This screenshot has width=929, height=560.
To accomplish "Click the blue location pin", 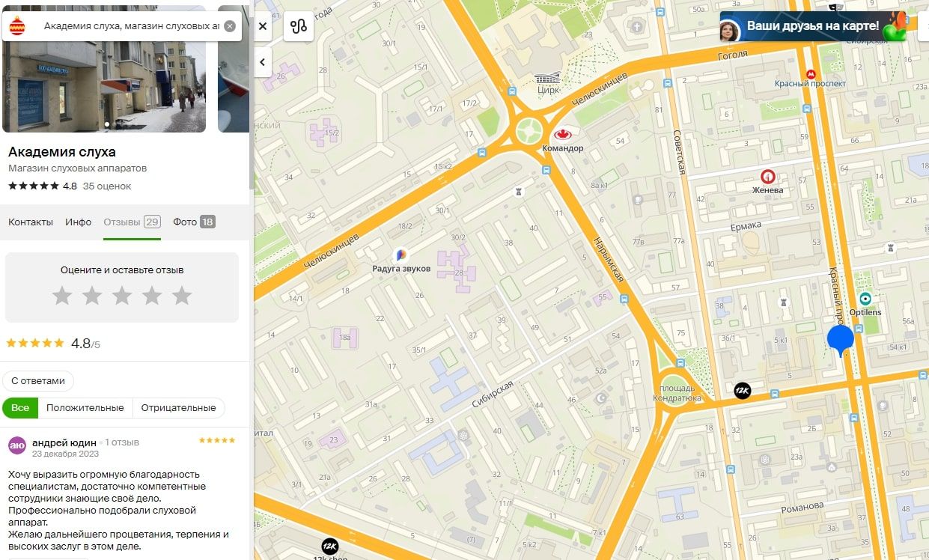I will (840, 339).
